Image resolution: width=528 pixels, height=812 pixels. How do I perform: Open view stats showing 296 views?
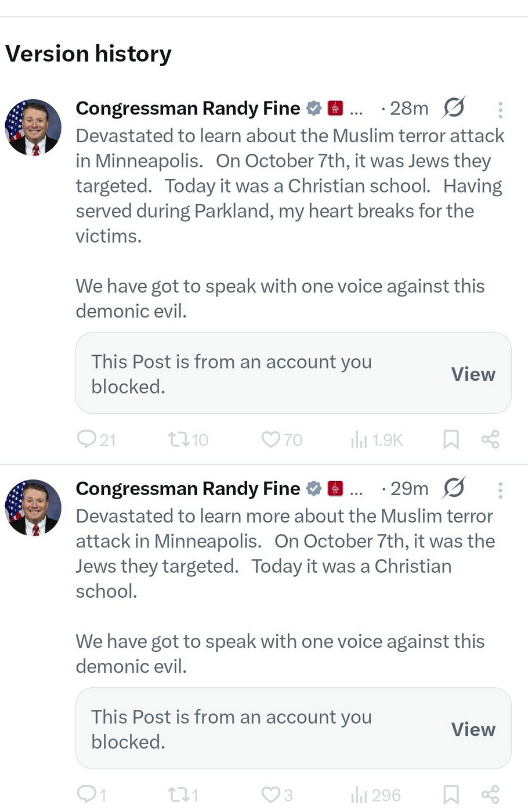click(x=360, y=795)
